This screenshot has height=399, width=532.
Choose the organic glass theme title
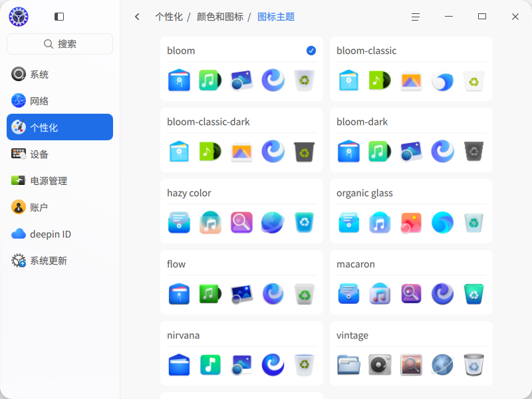click(364, 193)
